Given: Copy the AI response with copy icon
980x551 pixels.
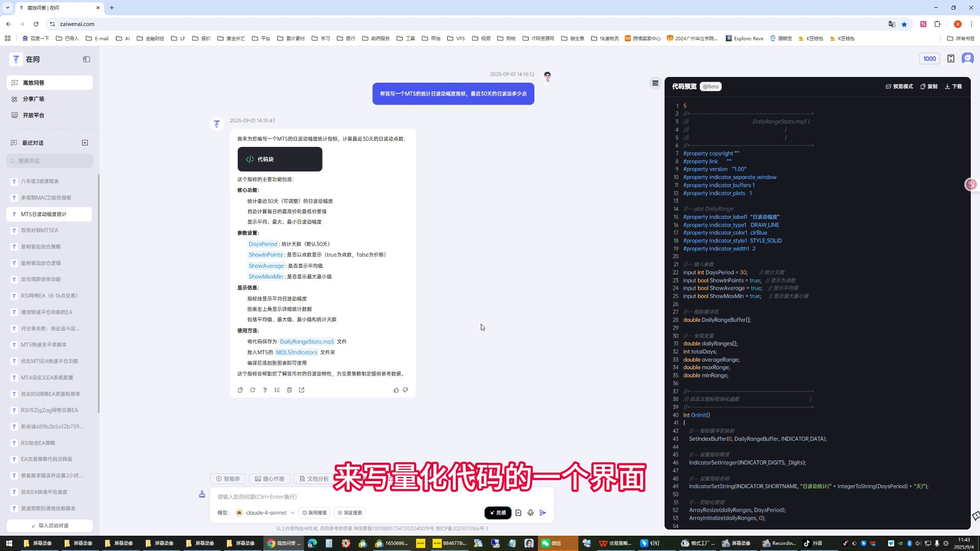Looking at the screenshot, I should tap(240, 390).
